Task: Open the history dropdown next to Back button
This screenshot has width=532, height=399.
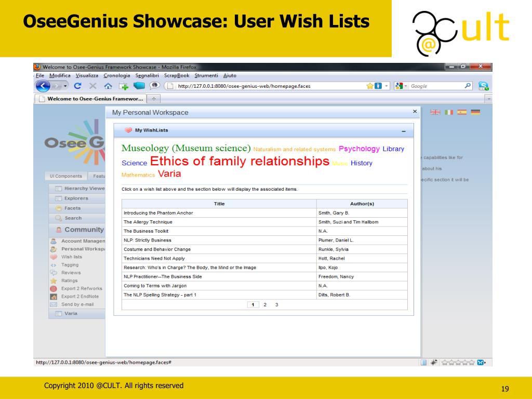Action: [x=65, y=86]
